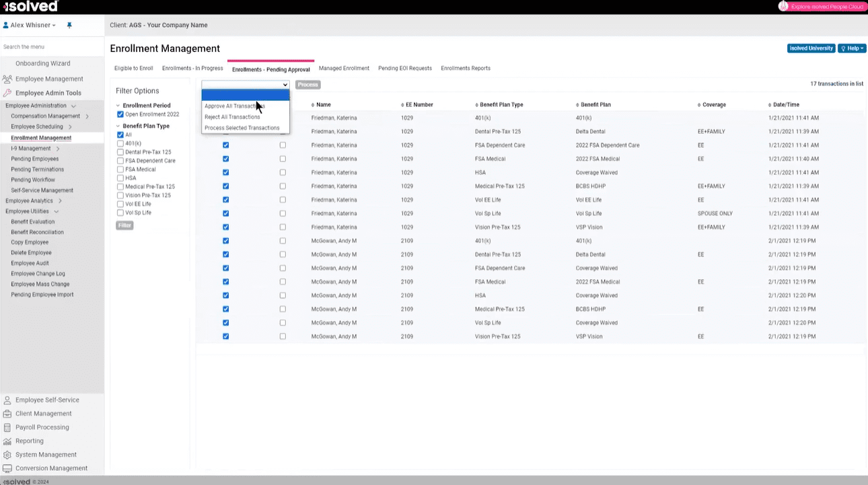
Task: Check the 401(k) filter option
Action: (x=120, y=143)
